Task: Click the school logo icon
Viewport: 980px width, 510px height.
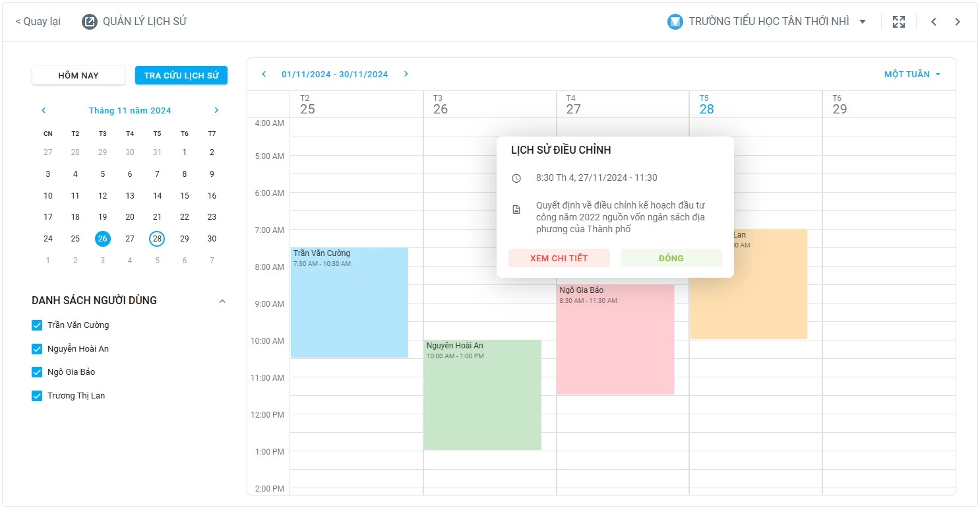Action: (x=675, y=22)
